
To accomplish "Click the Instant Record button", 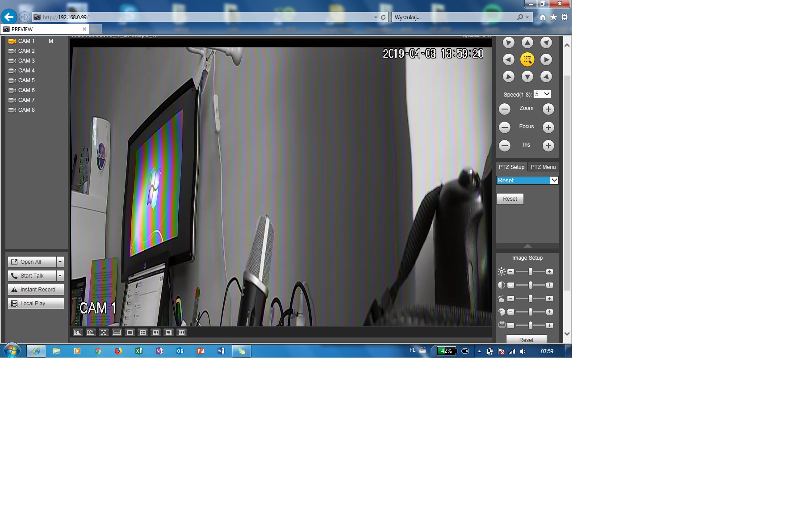I will [36, 290].
